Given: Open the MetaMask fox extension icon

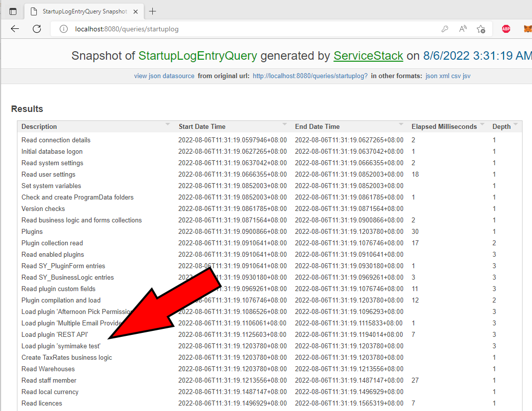Looking at the screenshot, I should tap(527, 29).
